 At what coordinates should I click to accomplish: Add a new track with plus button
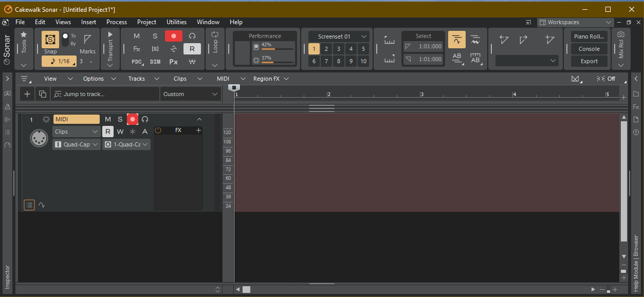tap(27, 94)
